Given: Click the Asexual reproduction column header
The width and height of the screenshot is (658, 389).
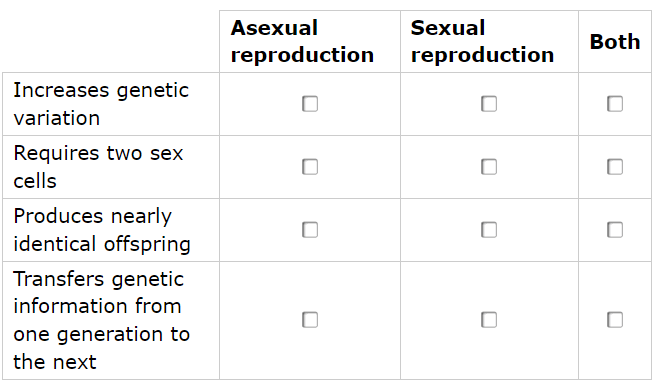Looking at the screenshot, I should (302, 41).
